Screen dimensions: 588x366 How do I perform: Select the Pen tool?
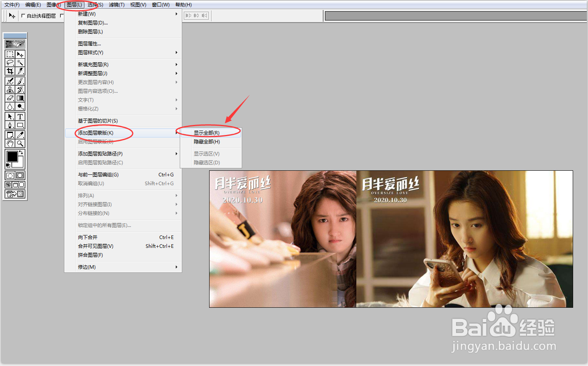[x=10, y=125]
